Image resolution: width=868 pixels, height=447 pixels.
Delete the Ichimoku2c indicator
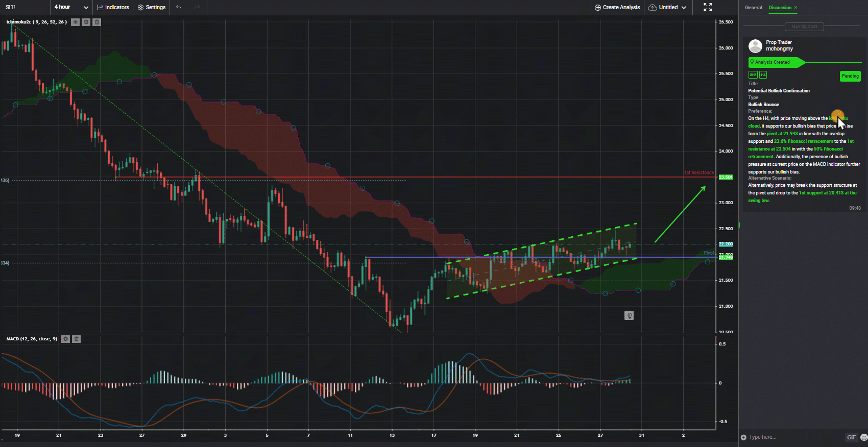point(97,22)
